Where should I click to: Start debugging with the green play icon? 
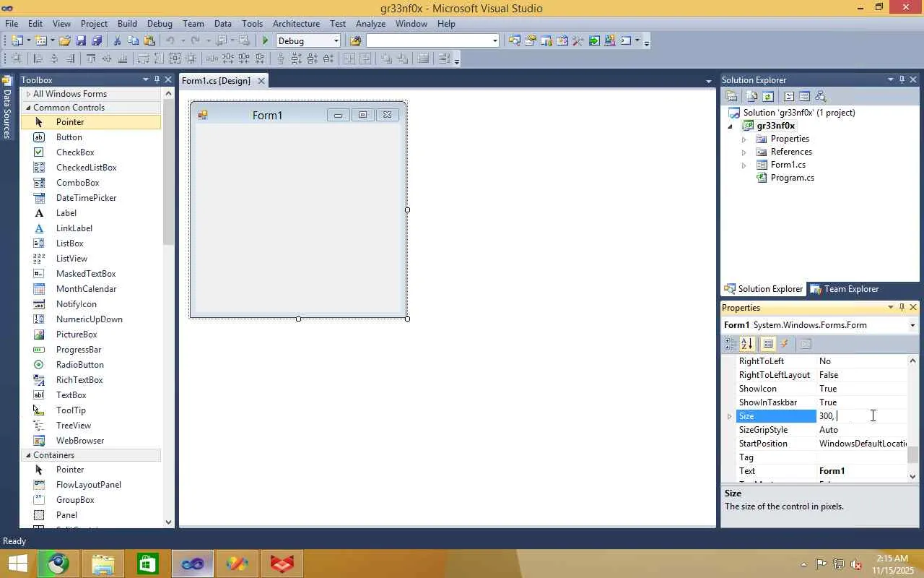point(266,41)
